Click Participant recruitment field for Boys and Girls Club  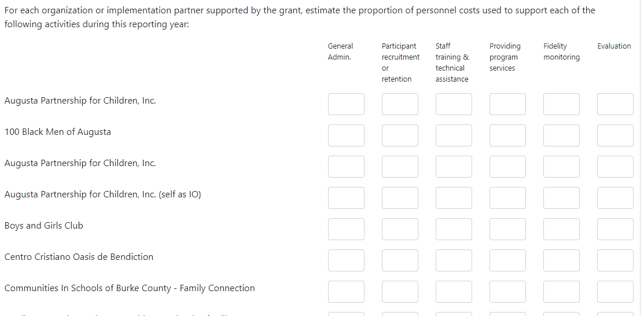[x=400, y=229]
